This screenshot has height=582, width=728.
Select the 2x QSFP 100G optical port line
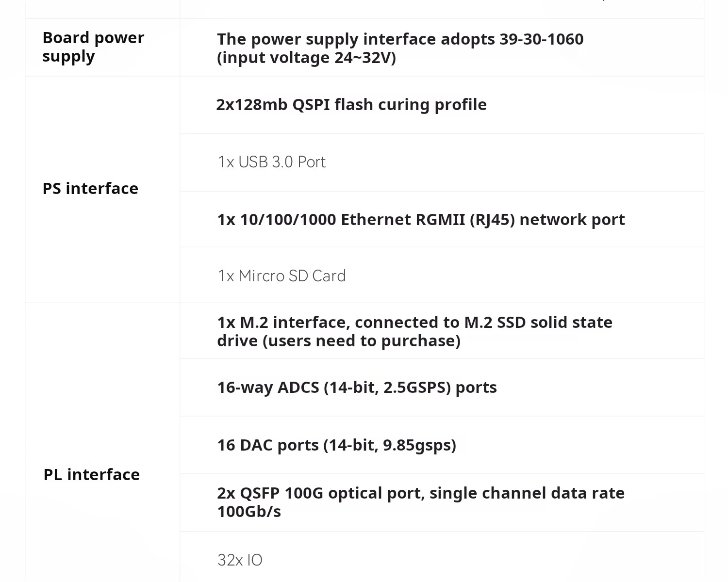pos(421,493)
